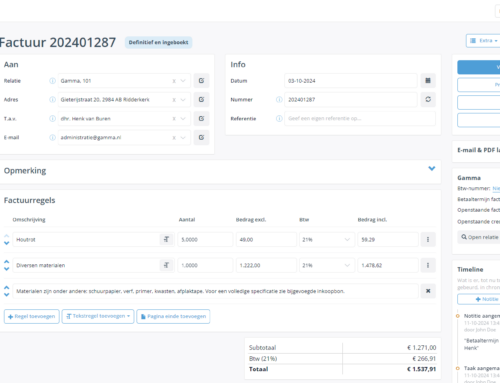Click Houtrot description field
This screenshot has height=383, width=500.
86,239
